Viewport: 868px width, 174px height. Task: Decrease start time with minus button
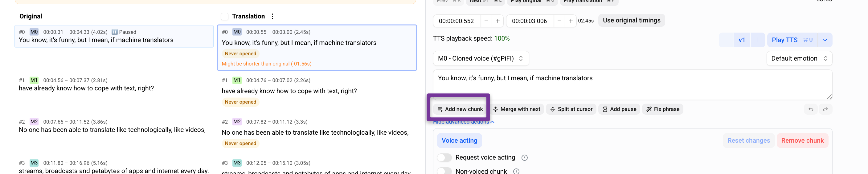(486, 21)
